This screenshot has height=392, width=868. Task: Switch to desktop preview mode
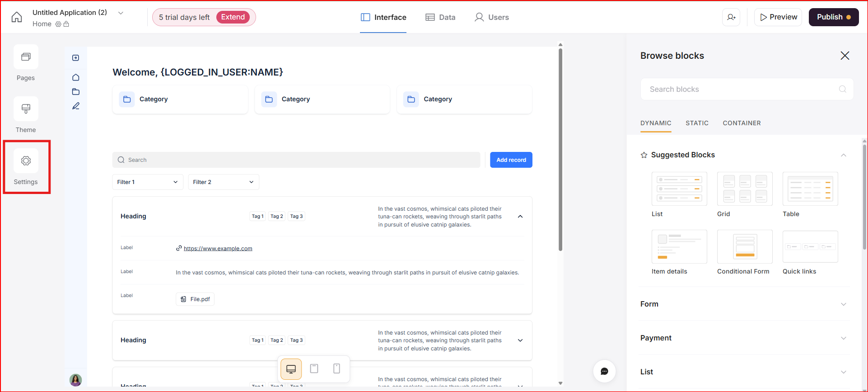291,369
